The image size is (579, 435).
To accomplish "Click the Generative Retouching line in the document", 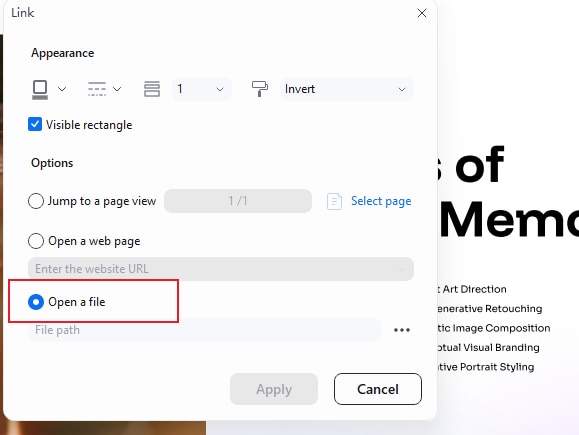I will click(x=489, y=309).
